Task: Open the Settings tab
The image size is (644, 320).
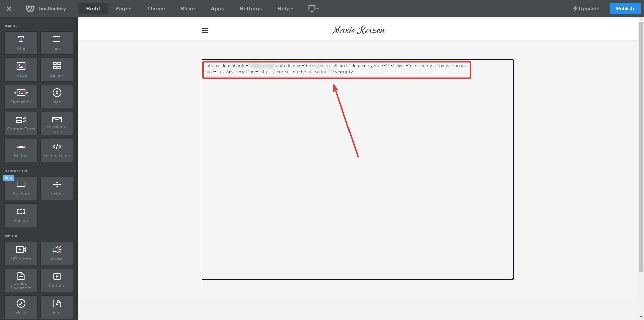Action: 251,9
